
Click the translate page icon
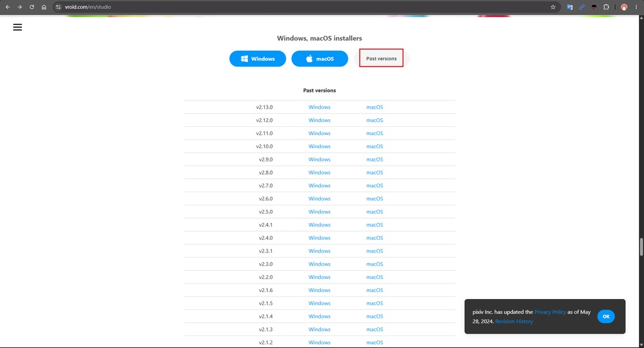pyautogui.click(x=570, y=7)
